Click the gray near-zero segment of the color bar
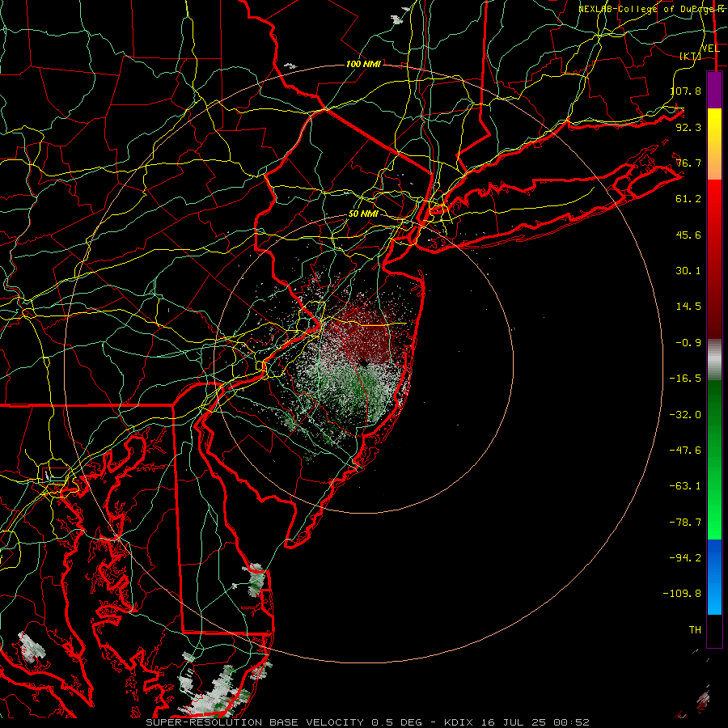This screenshot has height=728, width=728. click(x=714, y=360)
